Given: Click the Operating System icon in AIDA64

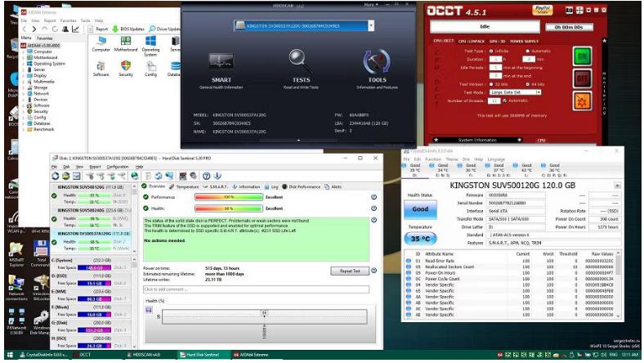Looking at the screenshot, I should point(151,43).
